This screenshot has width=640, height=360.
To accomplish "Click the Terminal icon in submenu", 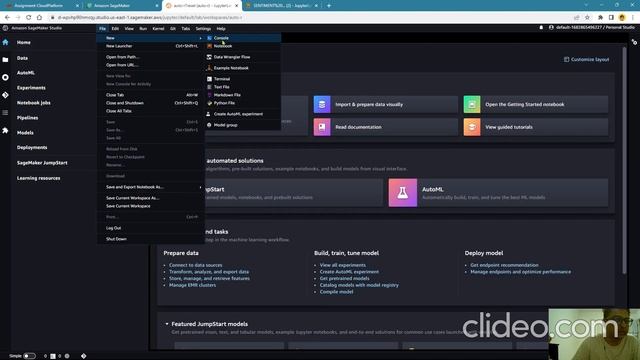I will [x=209, y=79].
